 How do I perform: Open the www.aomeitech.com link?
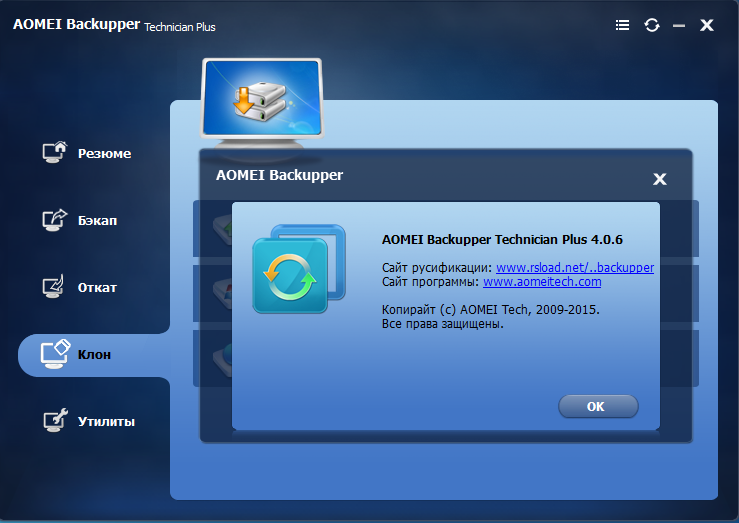(x=542, y=282)
